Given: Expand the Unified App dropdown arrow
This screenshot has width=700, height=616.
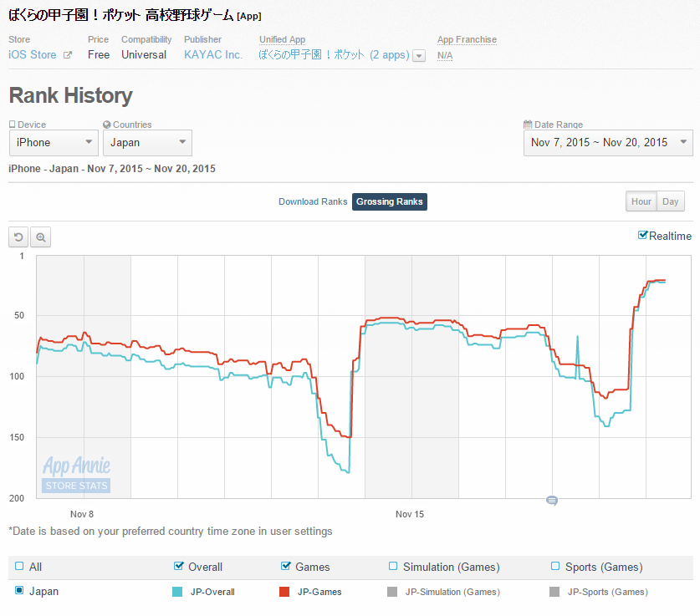Looking at the screenshot, I should pos(419,56).
